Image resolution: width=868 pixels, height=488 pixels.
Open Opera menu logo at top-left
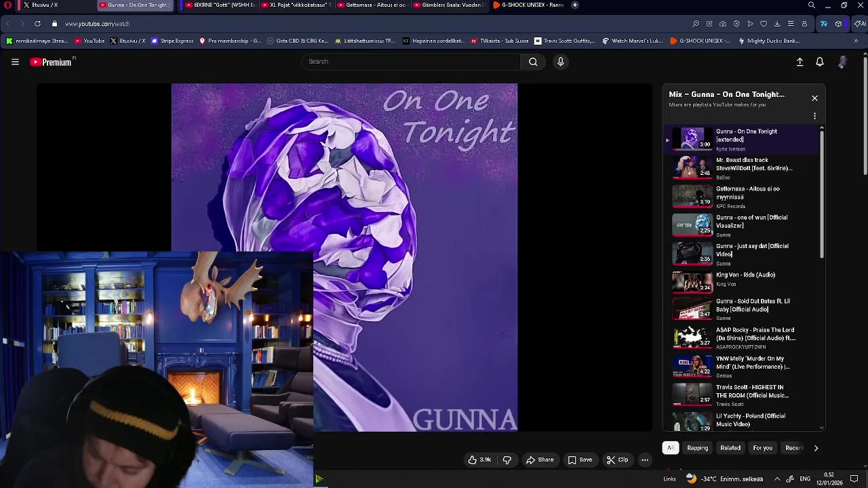(7, 5)
